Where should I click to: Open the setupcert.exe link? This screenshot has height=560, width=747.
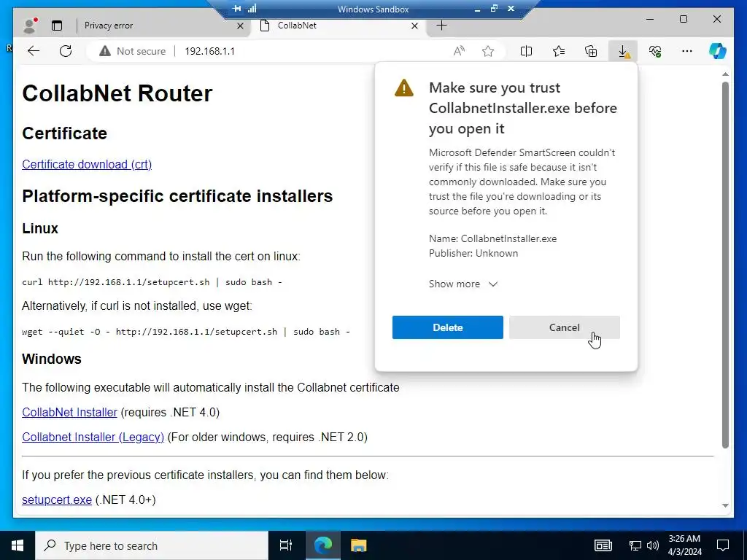click(57, 499)
